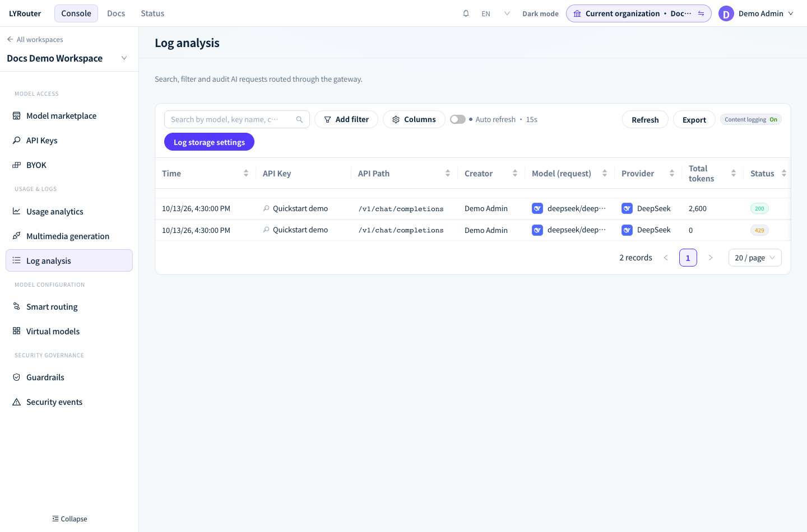Select Security events menu item

click(x=69, y=402)
